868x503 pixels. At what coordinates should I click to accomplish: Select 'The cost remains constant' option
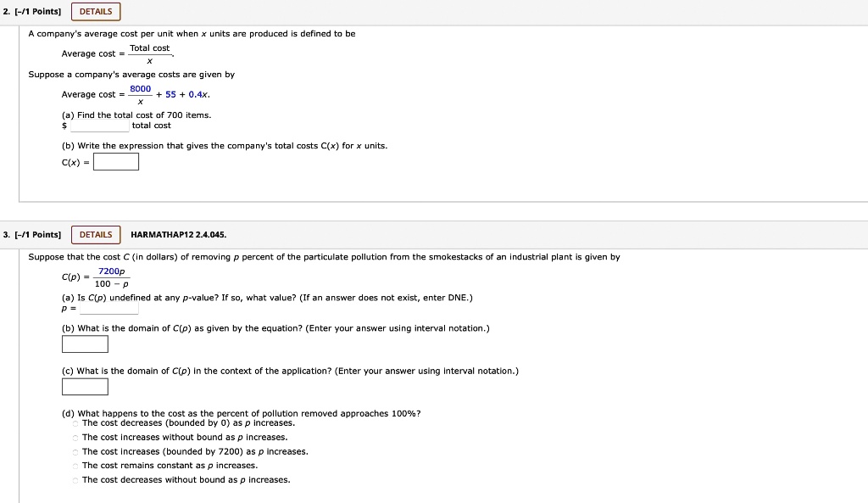click(x=74, y=466)
